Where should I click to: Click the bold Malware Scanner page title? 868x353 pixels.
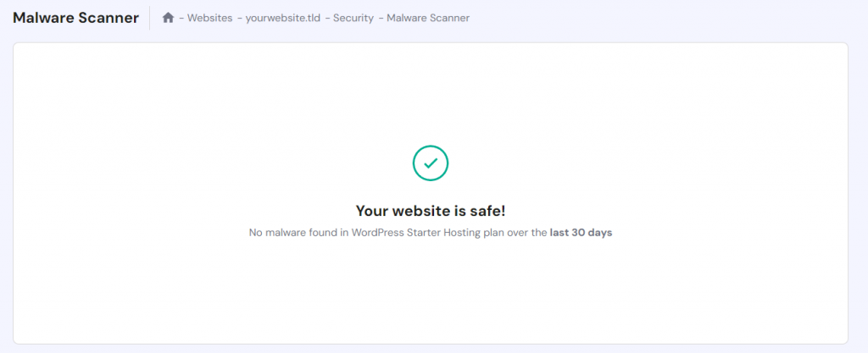click(x=75, y=18)
